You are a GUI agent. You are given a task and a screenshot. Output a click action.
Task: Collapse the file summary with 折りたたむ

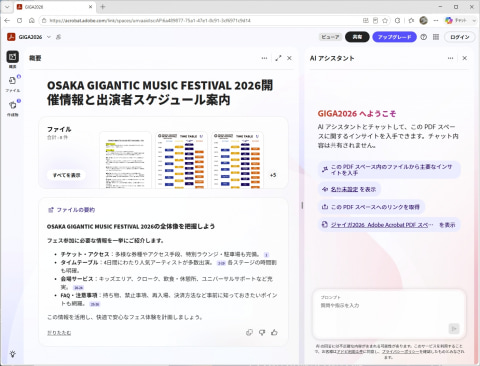tap(59, 333)
